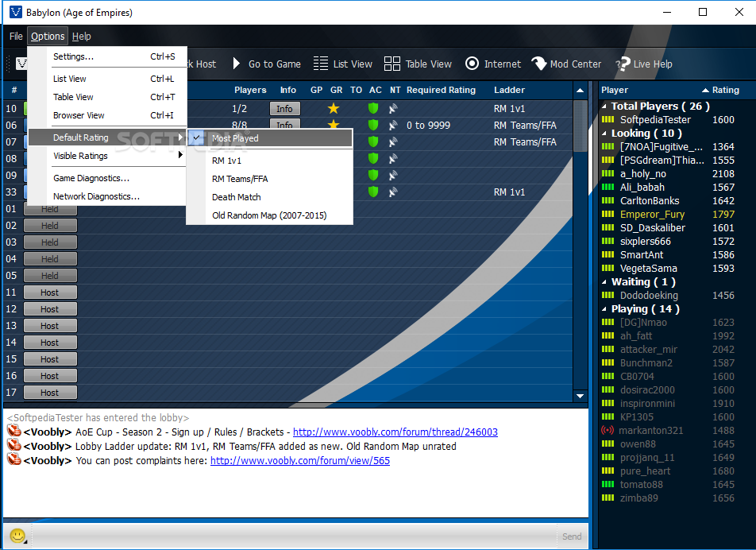756x550 pixels.
Task: Click the game list scrollbar thumb
Action: point(580,126)
